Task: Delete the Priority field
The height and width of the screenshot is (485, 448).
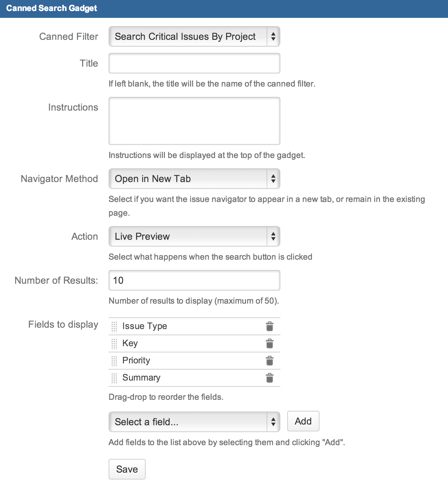Action: [x=270, y=361]
